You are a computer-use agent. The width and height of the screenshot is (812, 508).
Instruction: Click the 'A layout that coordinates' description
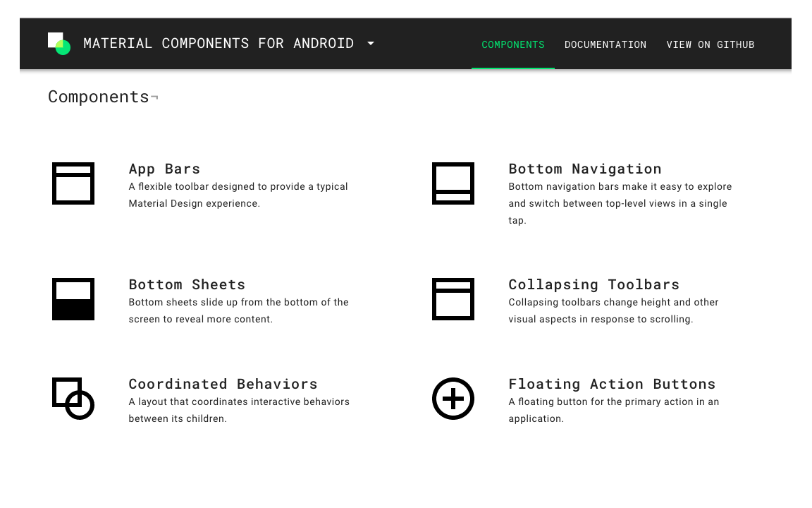pos(239,410)
